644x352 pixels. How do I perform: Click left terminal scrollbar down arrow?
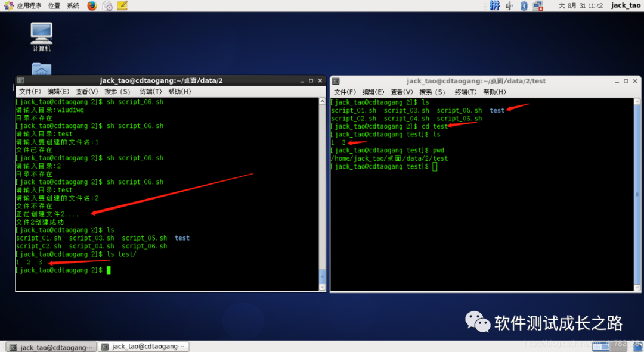tap(323, 288)
